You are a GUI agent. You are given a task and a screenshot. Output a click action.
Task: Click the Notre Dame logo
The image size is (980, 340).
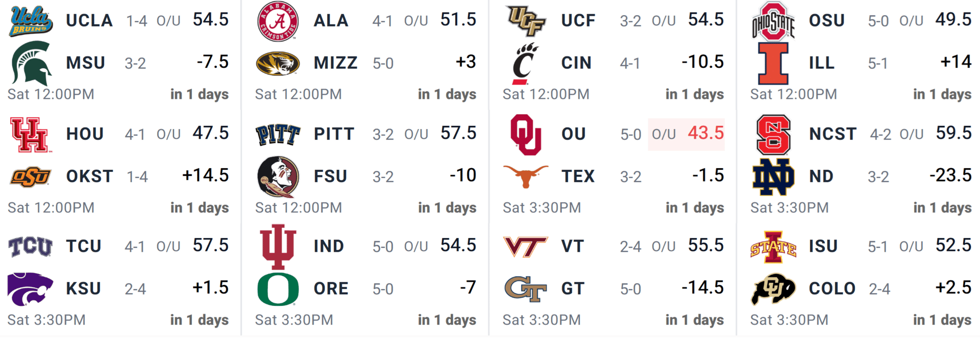(773, 176)
